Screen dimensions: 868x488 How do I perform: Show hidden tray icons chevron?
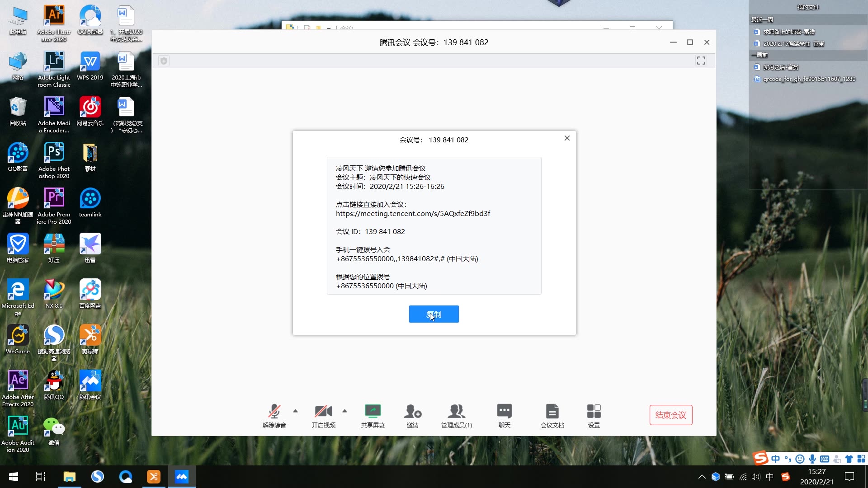(702, 477)
